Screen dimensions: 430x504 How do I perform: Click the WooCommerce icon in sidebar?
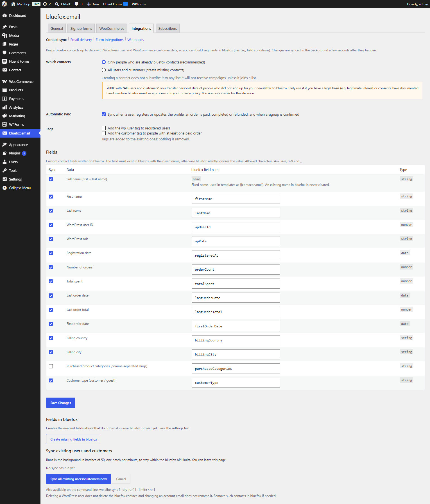coord(4,81)
